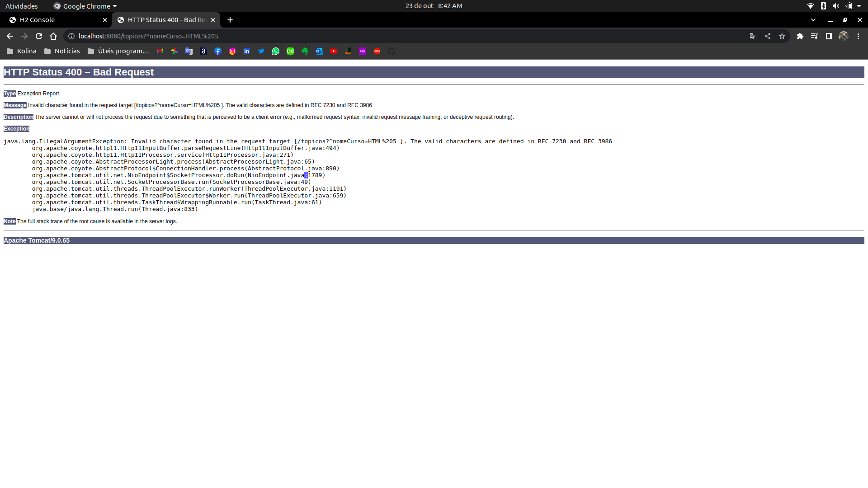Click the back navigation arrow

coord(10,36)
